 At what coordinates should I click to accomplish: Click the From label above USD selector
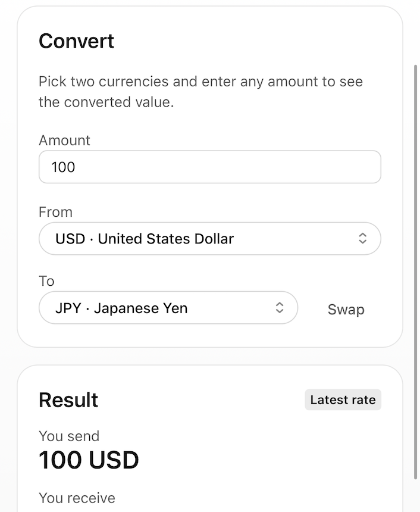(x=55, y=212)
